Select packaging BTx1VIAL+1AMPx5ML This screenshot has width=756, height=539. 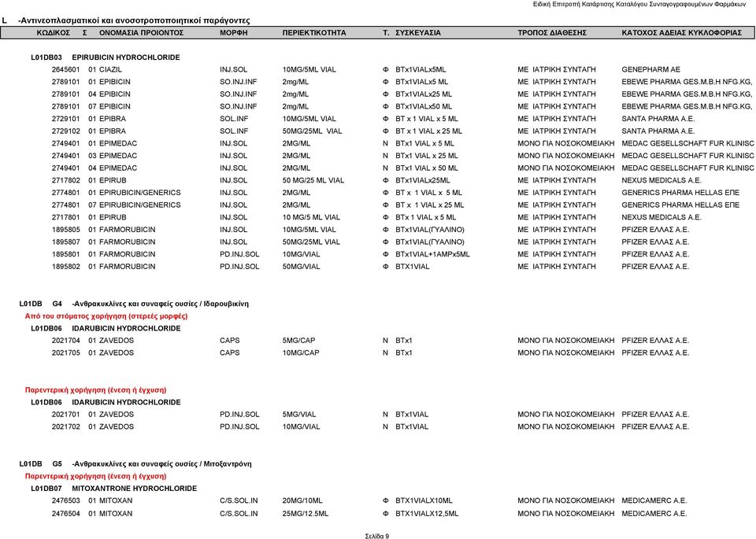pos(432,254)
